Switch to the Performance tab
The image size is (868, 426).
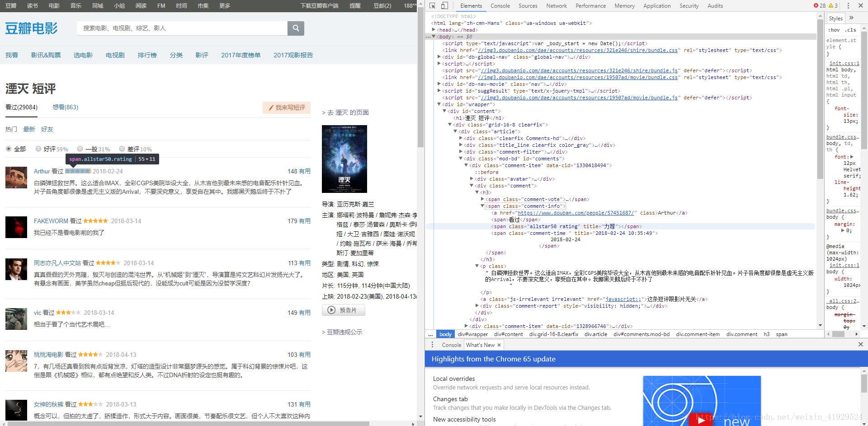point(590,6)
